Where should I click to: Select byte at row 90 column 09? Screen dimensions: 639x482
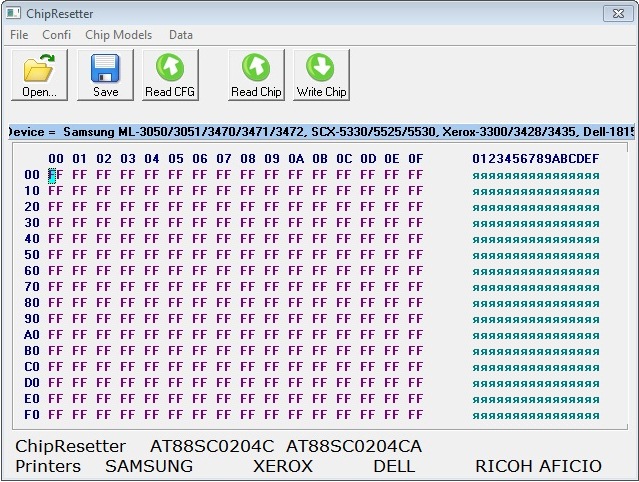pos(271,319)
